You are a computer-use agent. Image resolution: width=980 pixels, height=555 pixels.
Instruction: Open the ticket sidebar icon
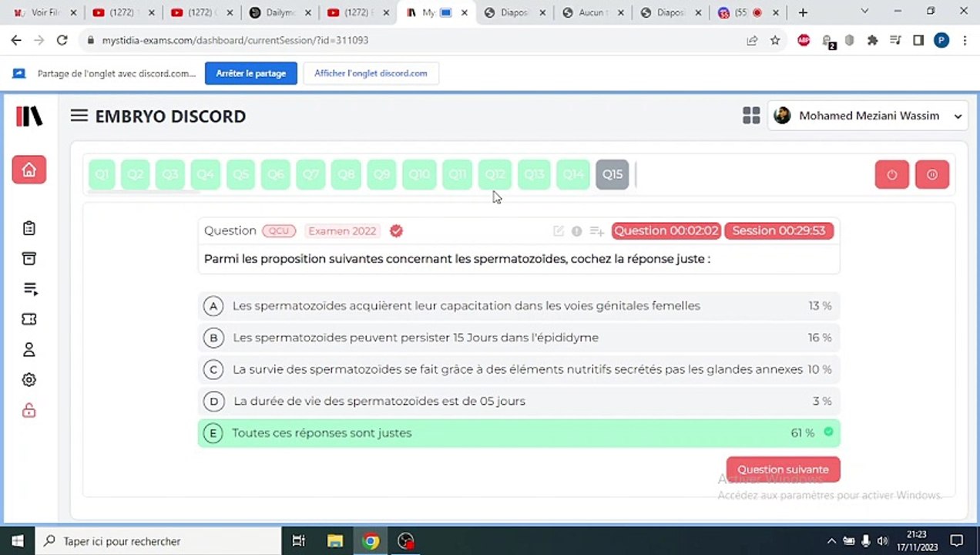[x=29, y=319]
